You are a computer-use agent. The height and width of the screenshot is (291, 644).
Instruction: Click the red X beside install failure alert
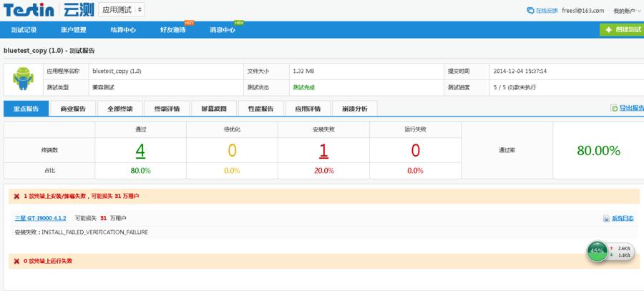tap(16, 196)
